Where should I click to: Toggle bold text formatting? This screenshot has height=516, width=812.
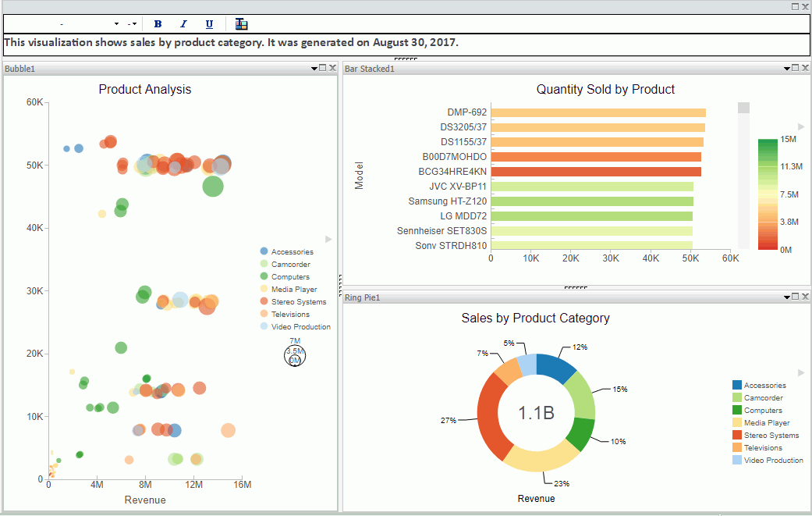pos(158,24)
